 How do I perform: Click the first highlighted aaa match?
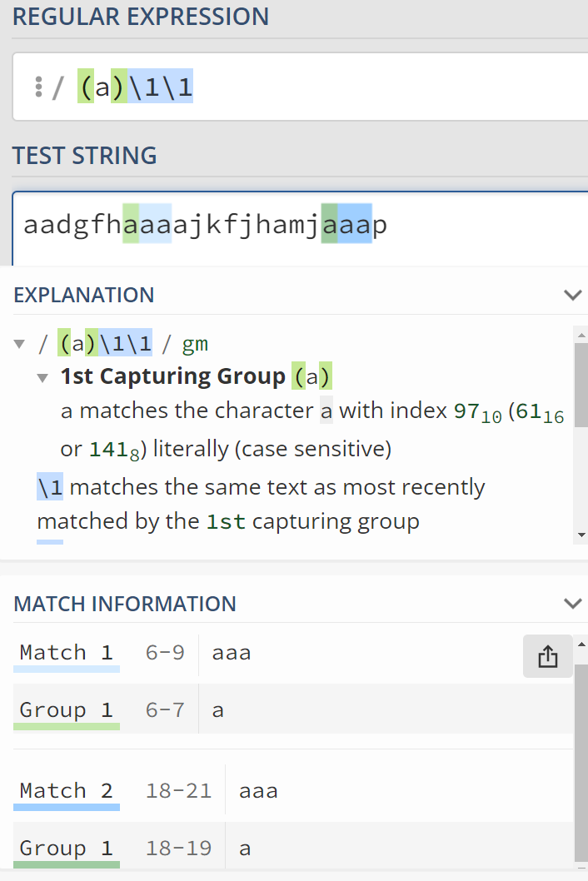pyautogui.click(x=147, y=226)
